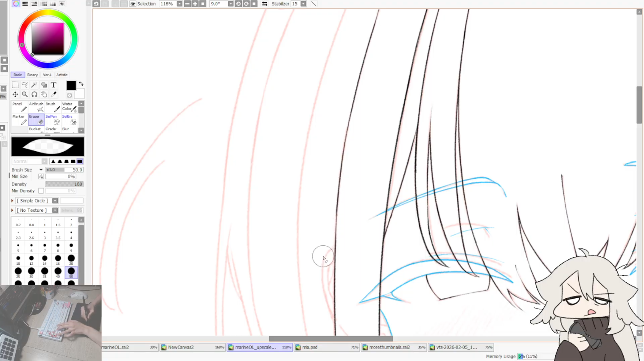Open the Stabilizer value dropdown
This screenshot has height=361, width=644.
(303, 4)
